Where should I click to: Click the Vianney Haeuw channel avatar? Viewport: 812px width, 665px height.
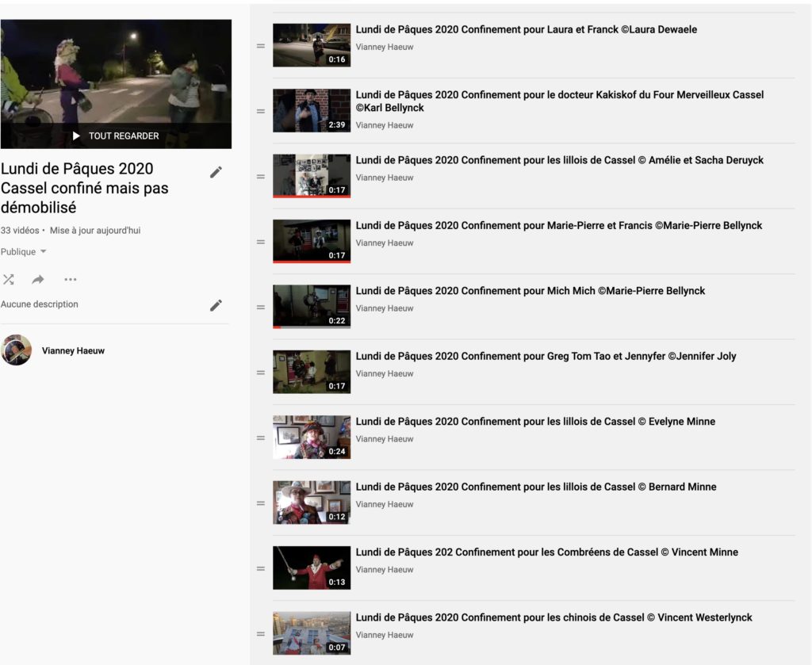coord(16,350)
